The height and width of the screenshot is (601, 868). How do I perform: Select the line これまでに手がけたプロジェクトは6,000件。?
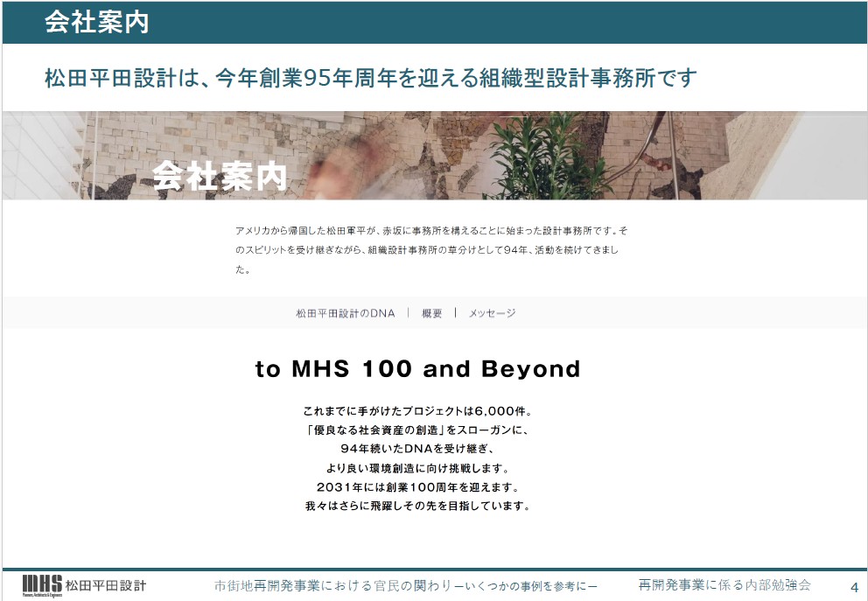pyautogui.click(x=418, y=411)
